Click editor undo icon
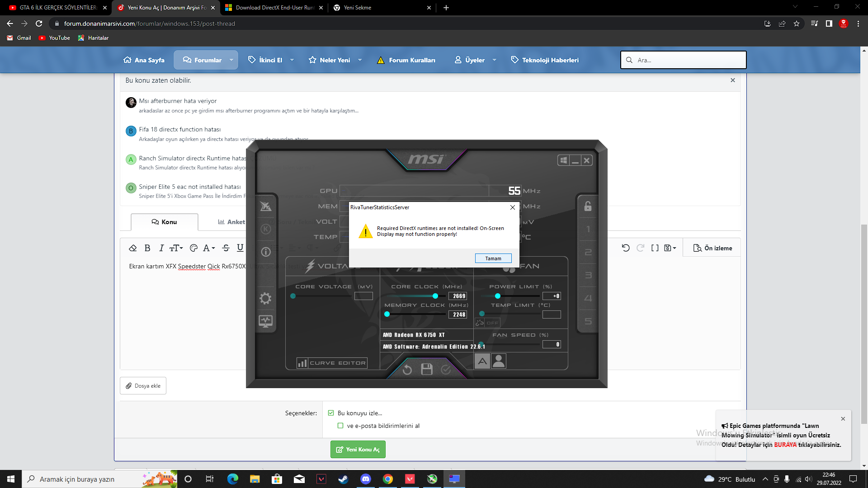 [x=626, y=248]
